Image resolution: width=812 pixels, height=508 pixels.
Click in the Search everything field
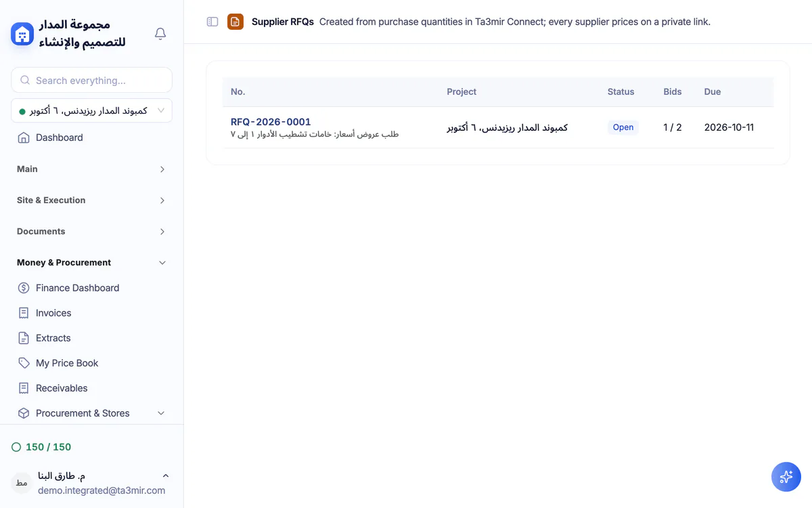coord(91,80)
